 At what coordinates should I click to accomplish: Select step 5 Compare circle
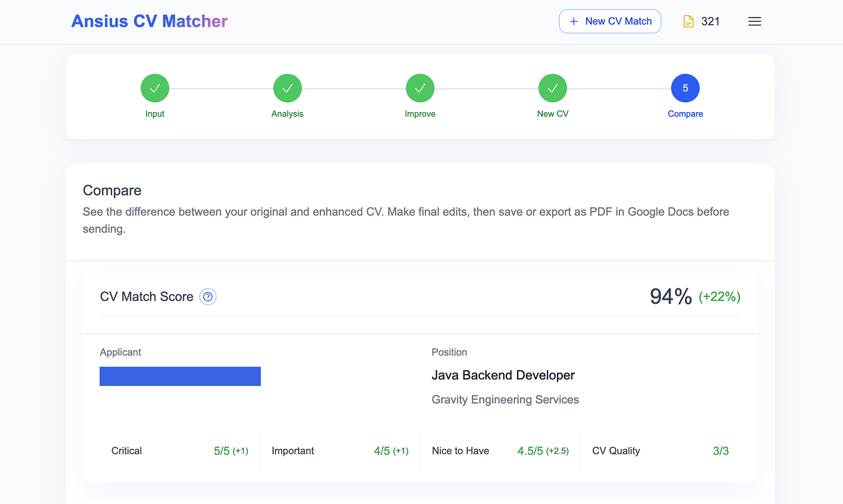(x=686, y=88)
